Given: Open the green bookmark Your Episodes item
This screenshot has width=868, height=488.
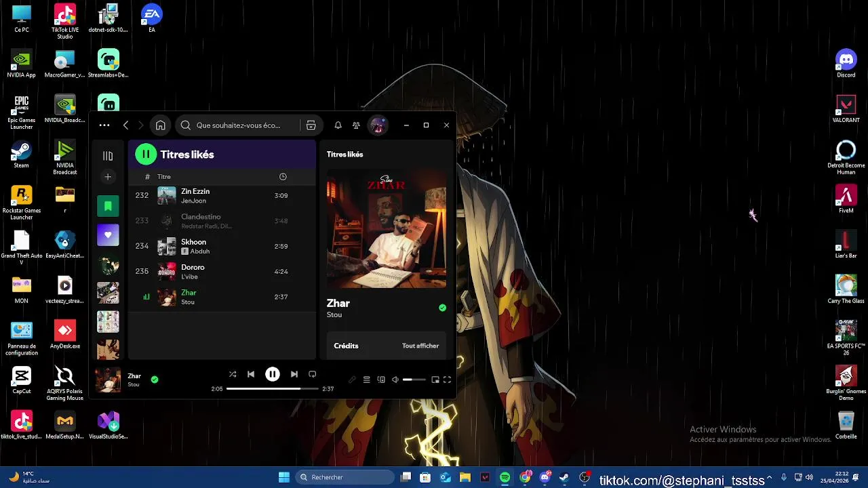Looking at the screenshot, I should click(108, 206).
